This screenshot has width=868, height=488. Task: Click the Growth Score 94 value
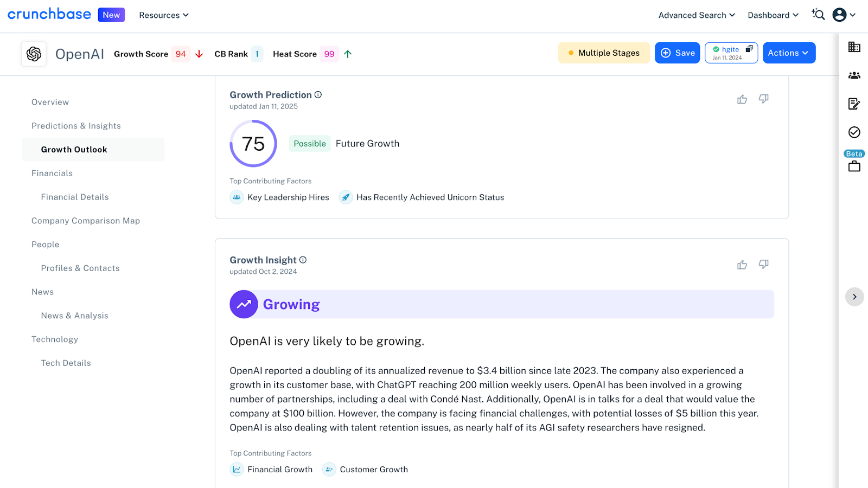tap(181, 54)
